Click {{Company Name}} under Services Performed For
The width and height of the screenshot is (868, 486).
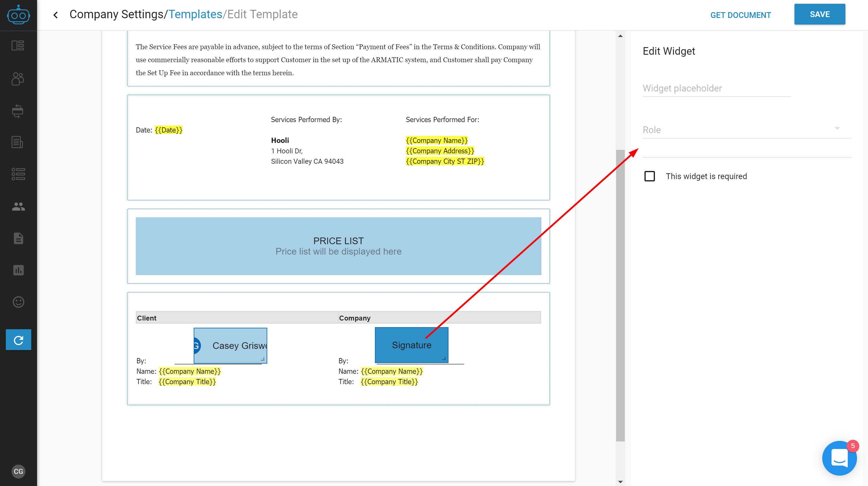[437, 140]
